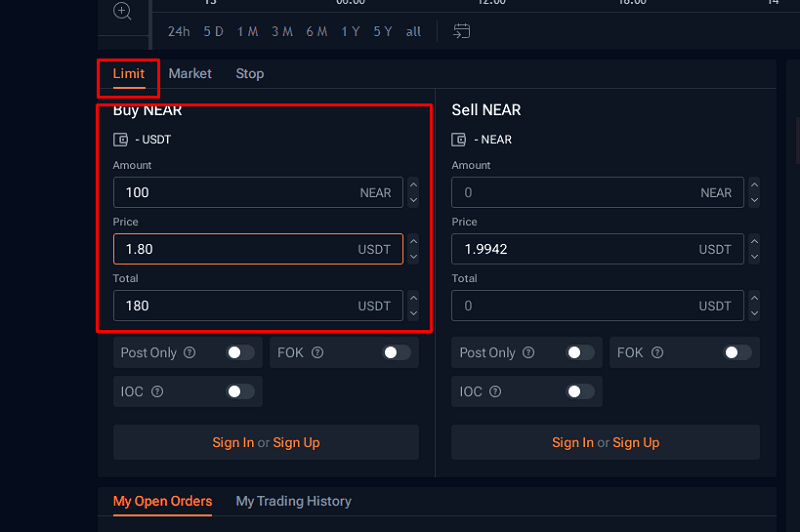Click the NEAR wallet icon under Sell NEAR
The image size is (800, 532).
(459, 139)
